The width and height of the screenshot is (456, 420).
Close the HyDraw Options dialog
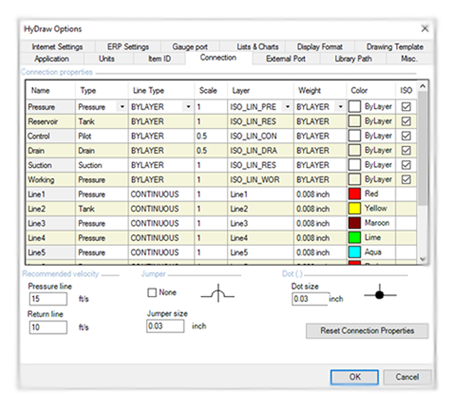tap(425, 29)
